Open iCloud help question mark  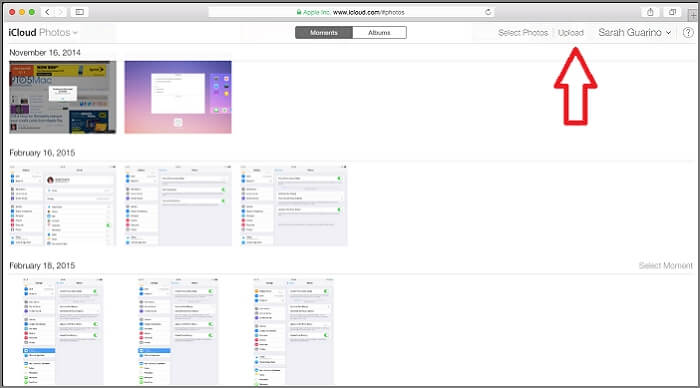tap(688, 33)
